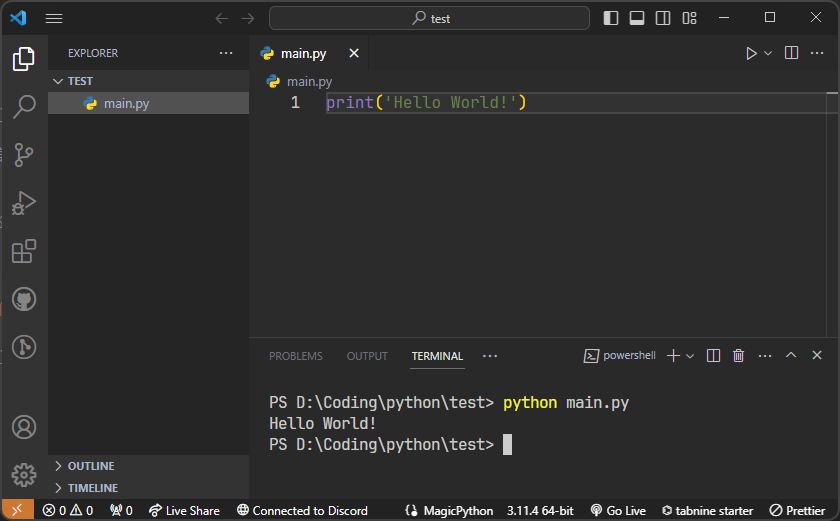Open the Run and Debug view
This screenshot has width=840, height=521.
[x=24, y=203]
